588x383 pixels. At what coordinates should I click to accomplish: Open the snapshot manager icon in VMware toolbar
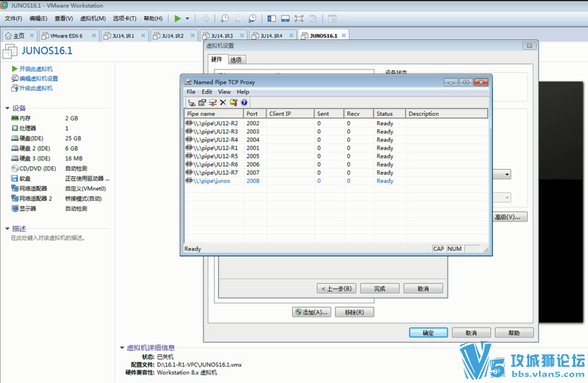252,19
